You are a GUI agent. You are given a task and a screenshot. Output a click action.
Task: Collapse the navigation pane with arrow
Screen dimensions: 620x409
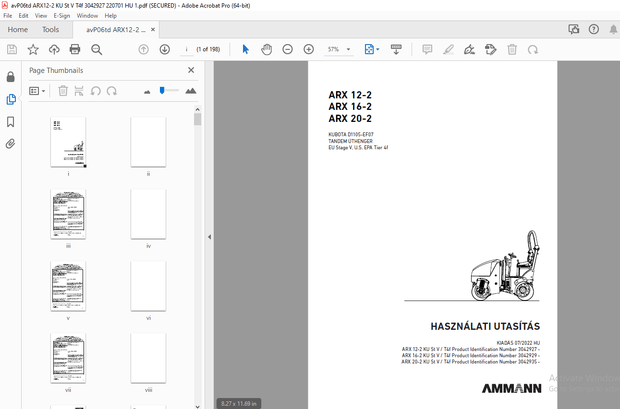pos(209,237)
